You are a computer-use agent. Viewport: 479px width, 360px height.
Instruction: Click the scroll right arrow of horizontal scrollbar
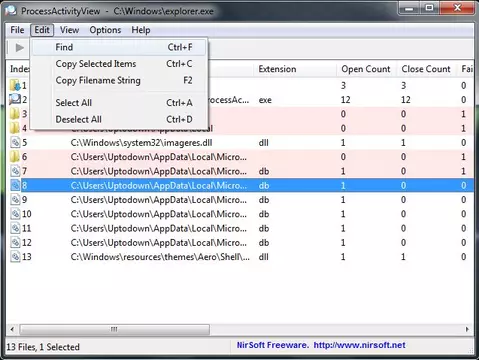pyautogui.click(x=467, y=329)
